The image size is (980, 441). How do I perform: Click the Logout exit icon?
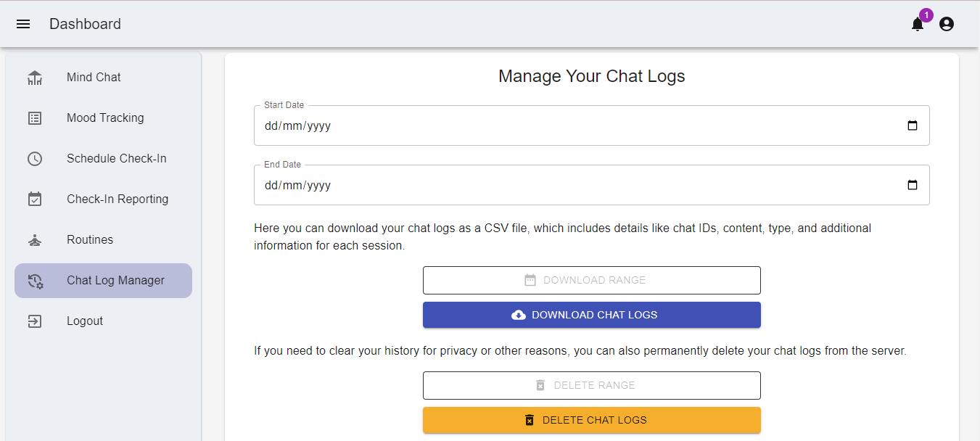(35, 321)
